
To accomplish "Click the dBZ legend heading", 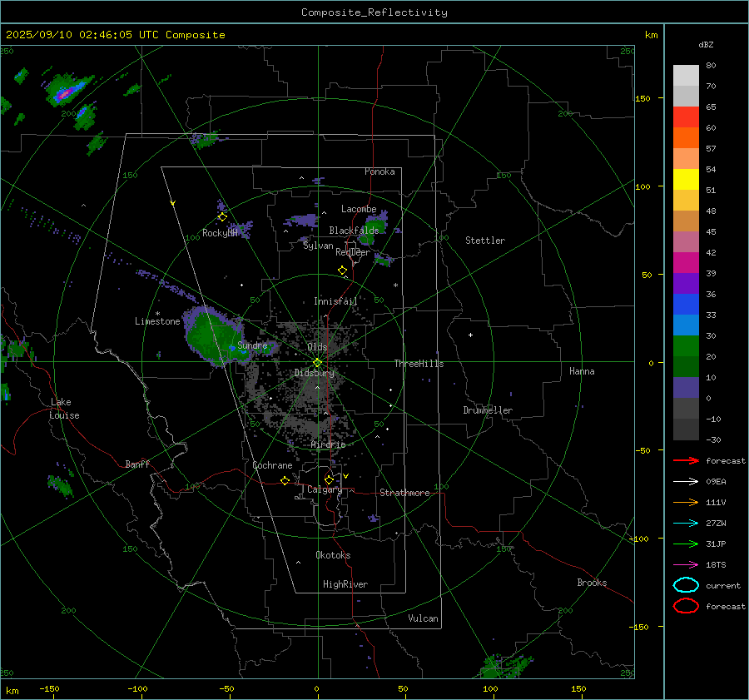I will tap(706, 45).
